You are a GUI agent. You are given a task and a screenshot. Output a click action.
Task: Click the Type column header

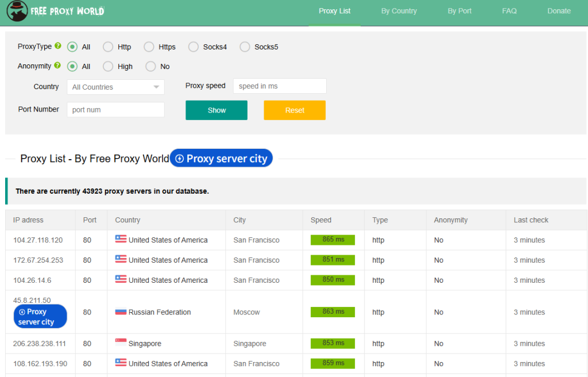click(x=380, y=220)
